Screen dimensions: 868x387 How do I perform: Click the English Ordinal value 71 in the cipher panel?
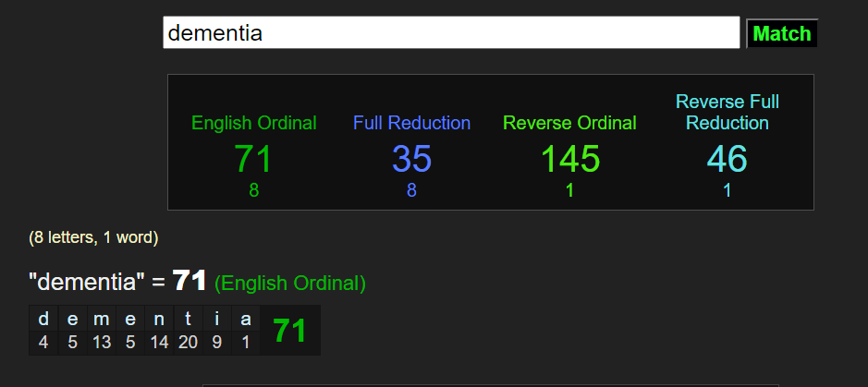[253, 159]
